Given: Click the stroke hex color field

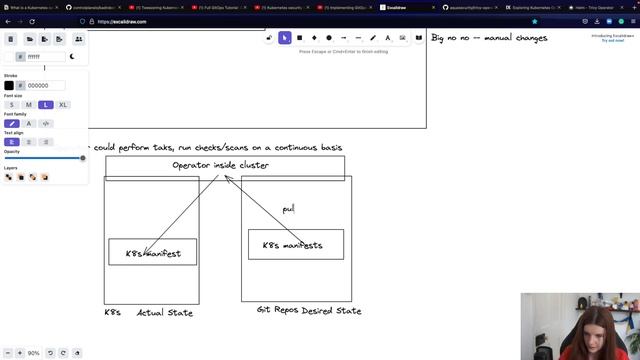Looking at the screenshot, I should click(45, 85).
